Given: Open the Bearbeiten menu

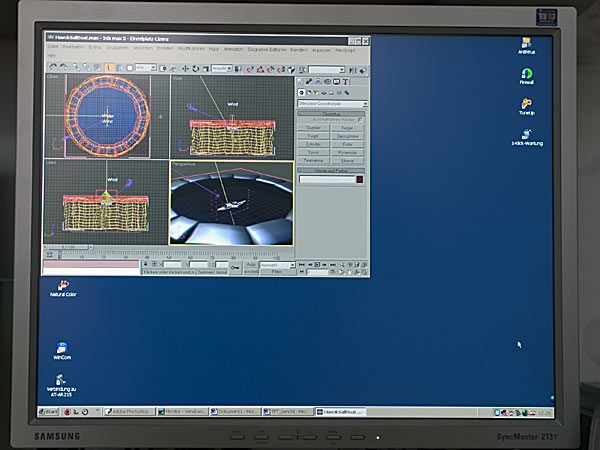Looking at the screenshot, I should (73, 47).
